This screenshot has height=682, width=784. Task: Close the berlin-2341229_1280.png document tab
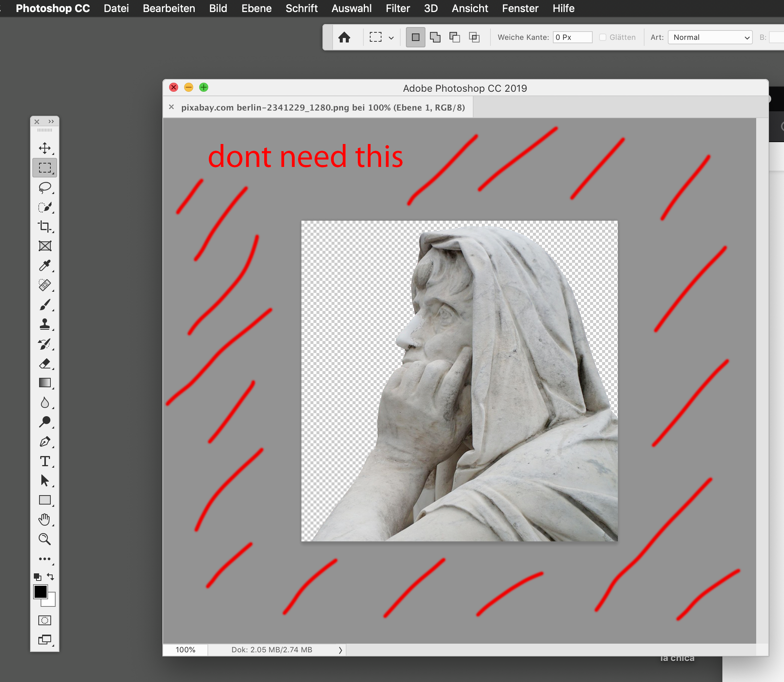[171, 107]
